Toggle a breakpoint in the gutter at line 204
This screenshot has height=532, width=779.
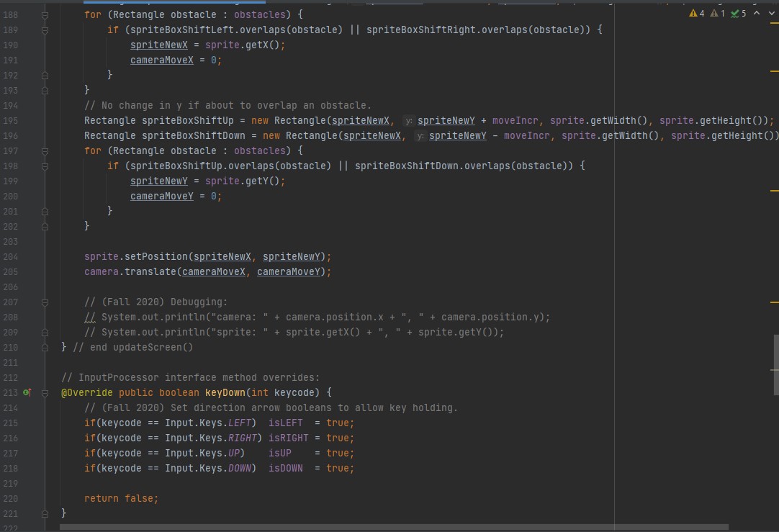pos(30,256)
